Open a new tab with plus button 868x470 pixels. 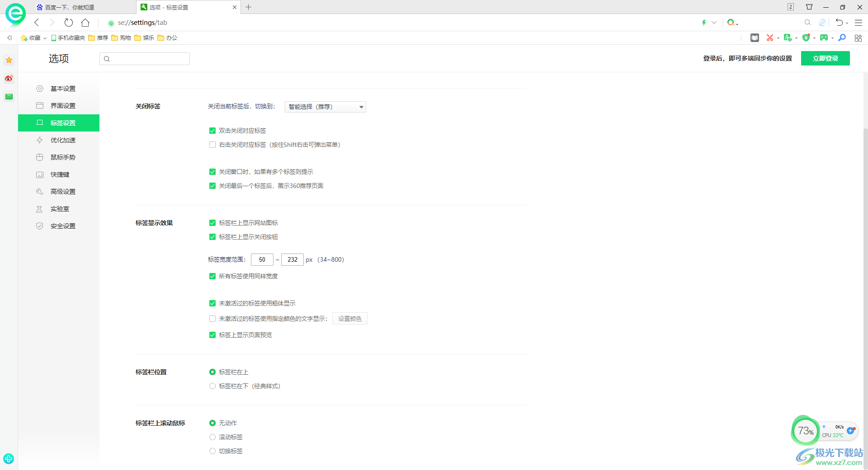click(249, 7)
